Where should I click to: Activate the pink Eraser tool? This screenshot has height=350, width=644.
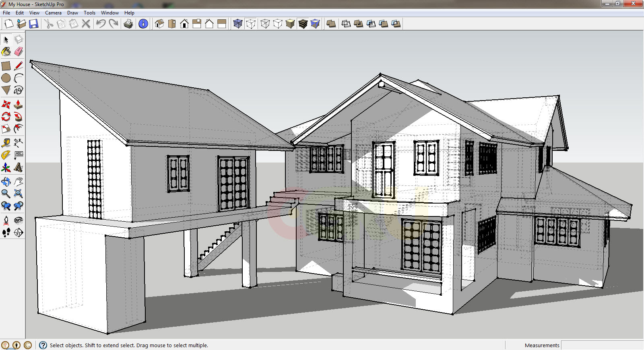coord(19,51)
